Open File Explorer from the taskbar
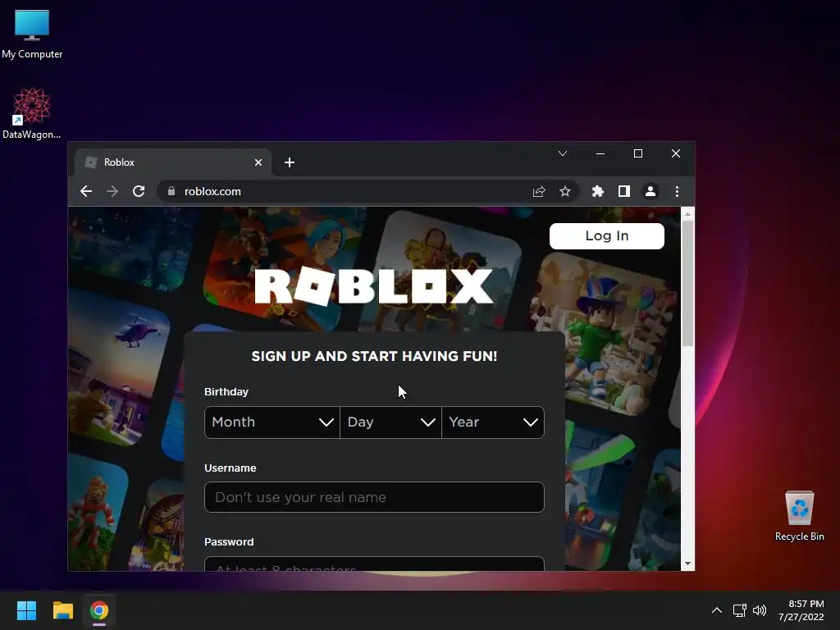 pyautogui.click(x=62, y=610)
